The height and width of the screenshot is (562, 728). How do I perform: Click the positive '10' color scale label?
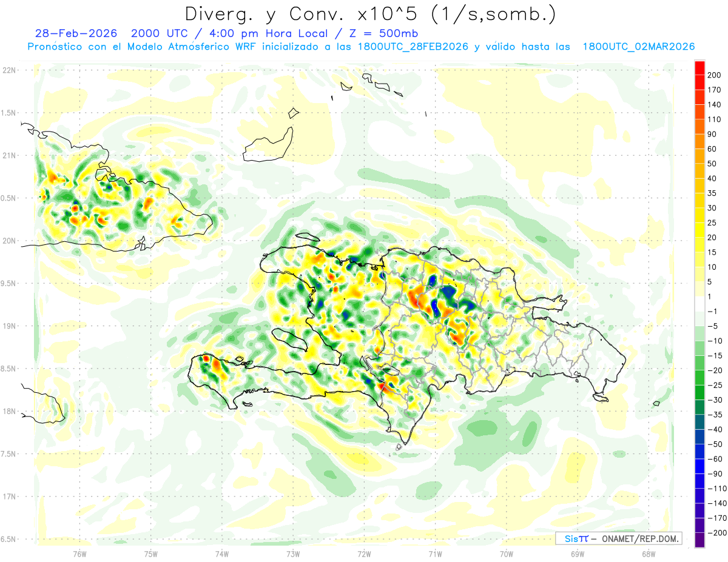712,267
